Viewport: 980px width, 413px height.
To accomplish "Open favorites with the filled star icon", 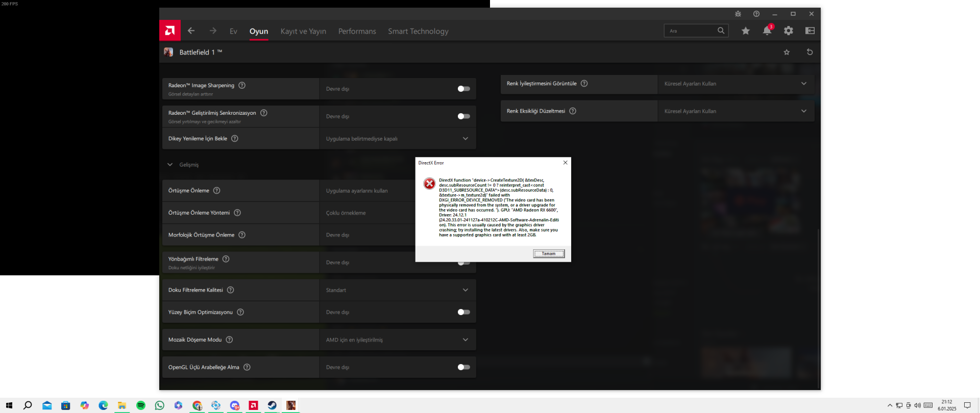I will click(746, 31).
